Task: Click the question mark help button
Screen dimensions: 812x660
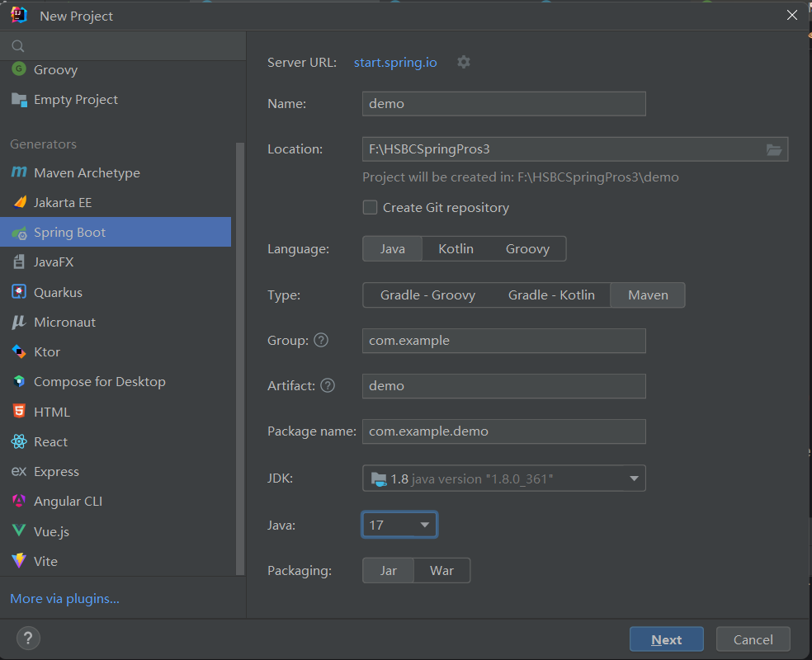Action: 28,639
